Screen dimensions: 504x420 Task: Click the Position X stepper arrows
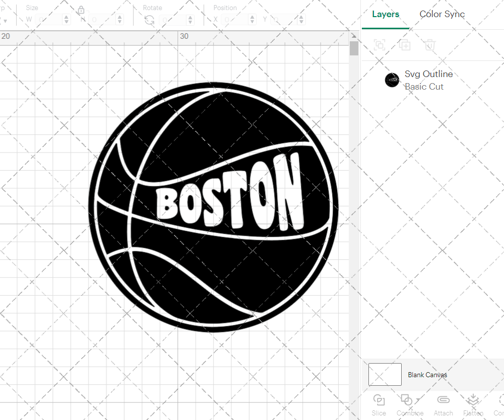[253, 20]
